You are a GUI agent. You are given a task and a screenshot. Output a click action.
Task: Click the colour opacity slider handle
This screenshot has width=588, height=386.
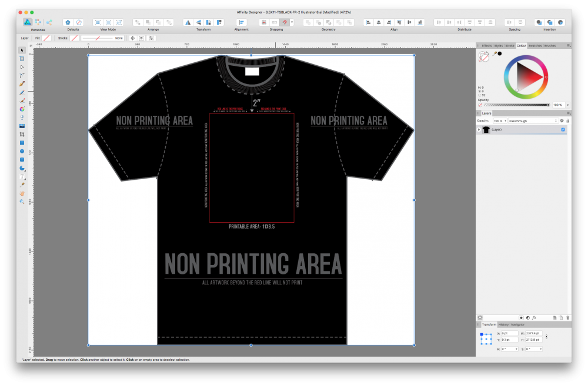[x=548, y=105]
